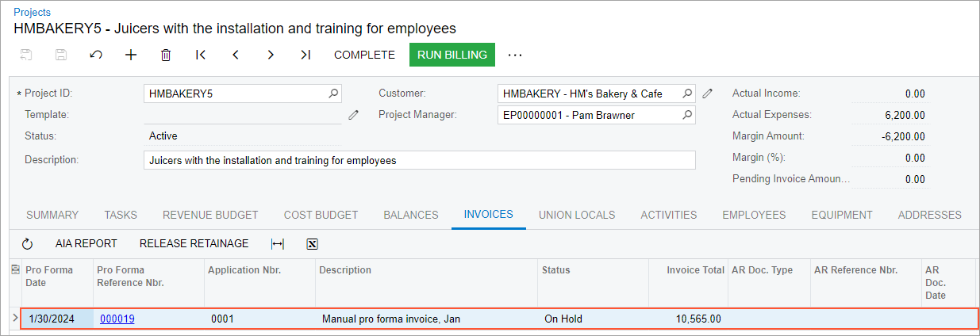Open the Projects breadcrumb link
The image size is (980, 336).
coord(32,12)
